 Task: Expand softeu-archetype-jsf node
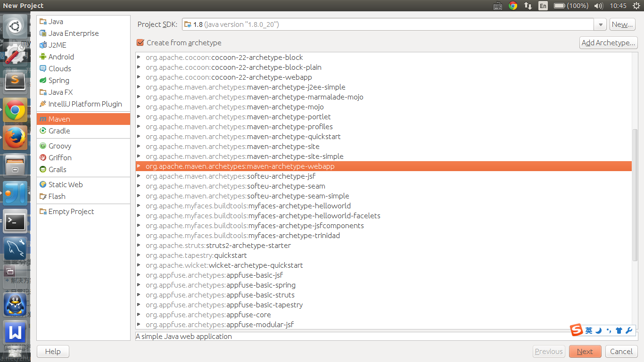click(139, 176)
